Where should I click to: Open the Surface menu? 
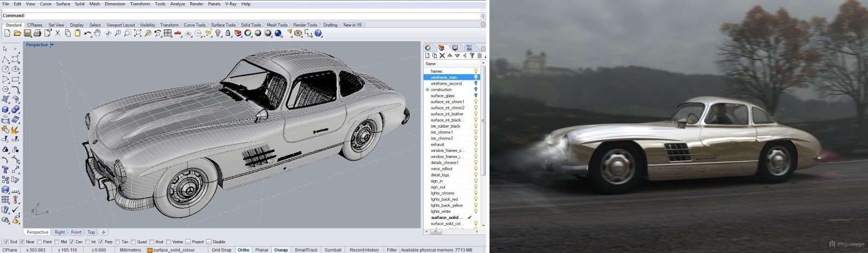click(63, 4)
